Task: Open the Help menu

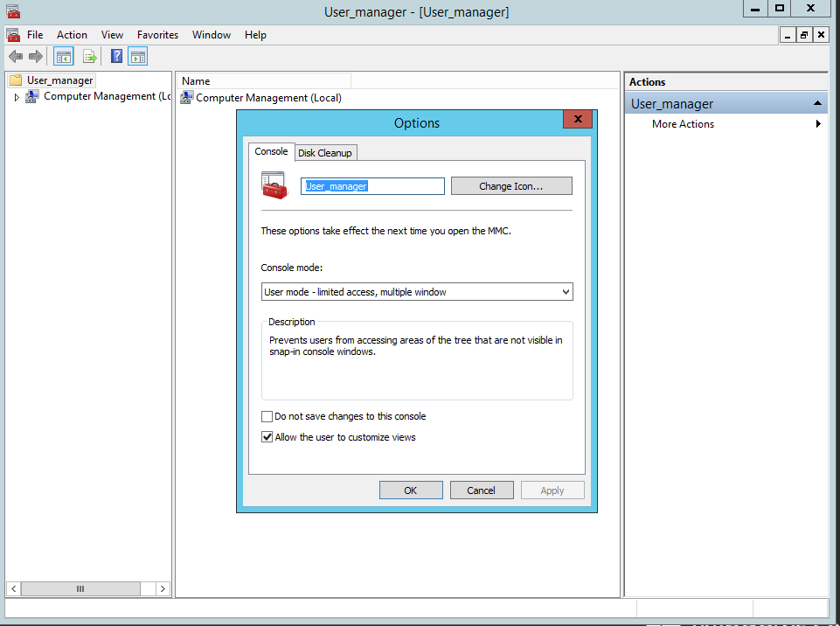Action: coord(255,35)
